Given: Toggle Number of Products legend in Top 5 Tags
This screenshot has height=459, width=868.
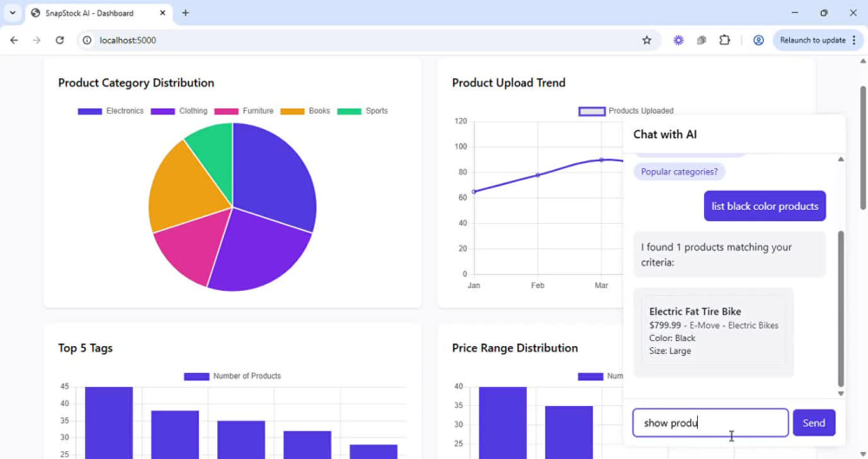Looking at the screenshot, I should 233,376.
